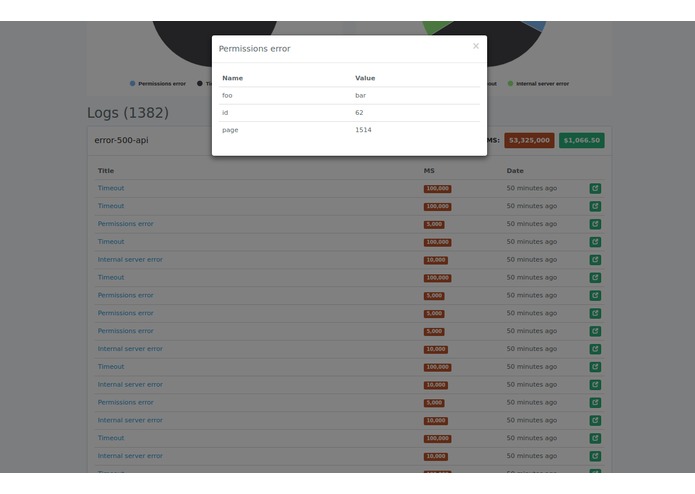Close the Permissions error dialog
695x494 pixels.
pyautogui.click(x=476, y=46)
